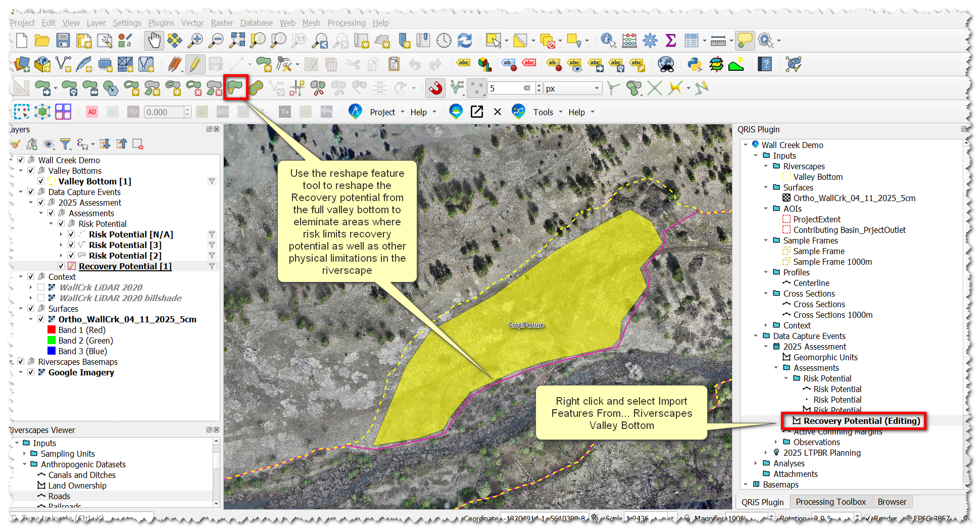980x531 pixels.
Task: Click the Vertex Tool icon
Action: point(285,64)
